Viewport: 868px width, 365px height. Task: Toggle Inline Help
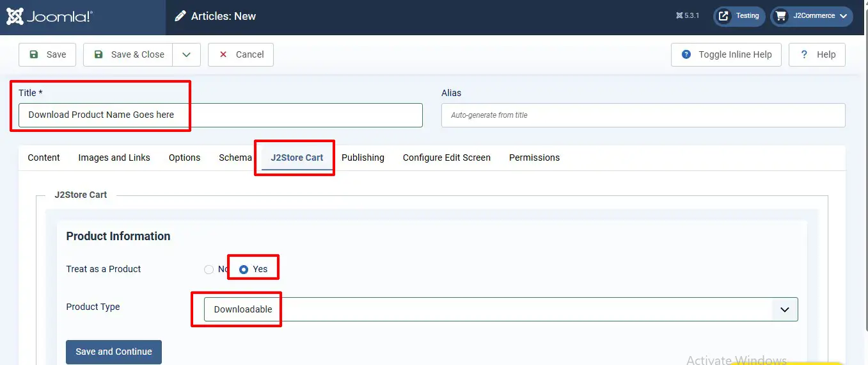(726, 54)
